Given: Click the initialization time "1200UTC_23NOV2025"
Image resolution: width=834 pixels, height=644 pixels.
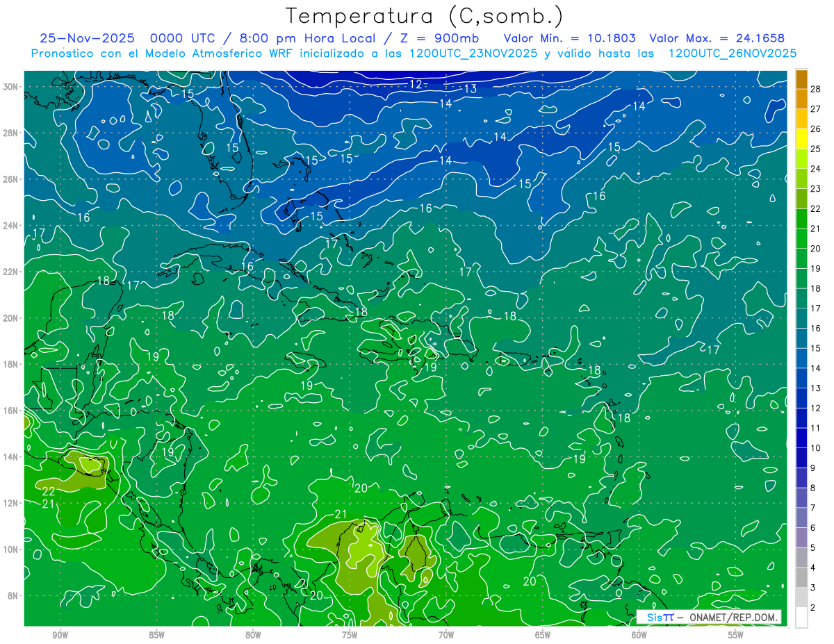Looking at the screenshot, I should point(473,53).
